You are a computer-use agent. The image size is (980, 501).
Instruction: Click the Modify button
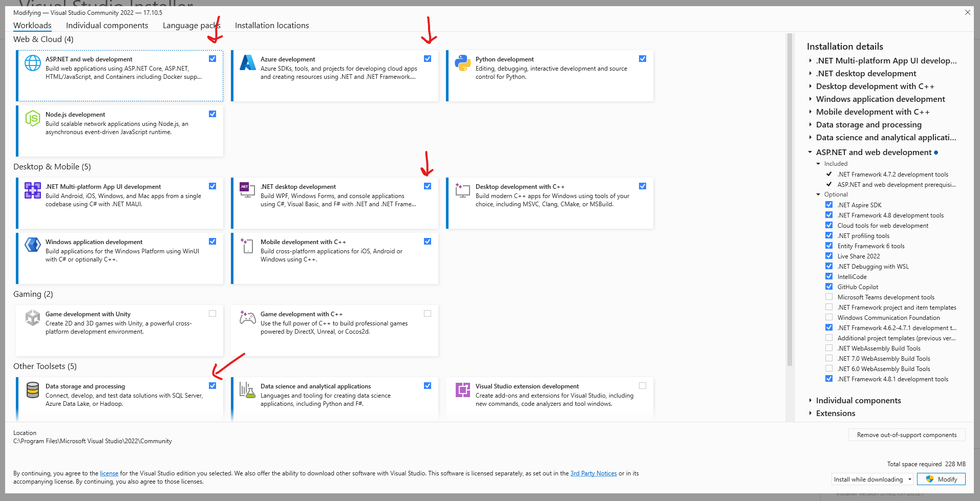[x=941, y=480]
